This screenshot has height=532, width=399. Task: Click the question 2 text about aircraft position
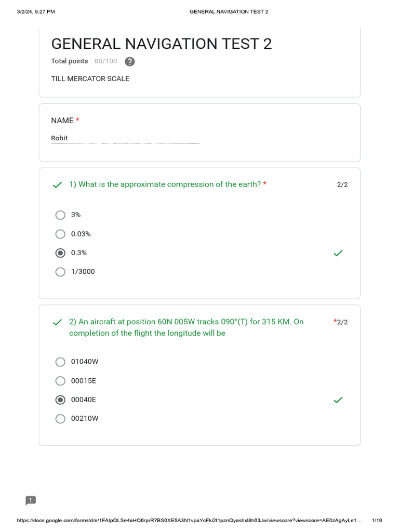[x=186, y=327]
